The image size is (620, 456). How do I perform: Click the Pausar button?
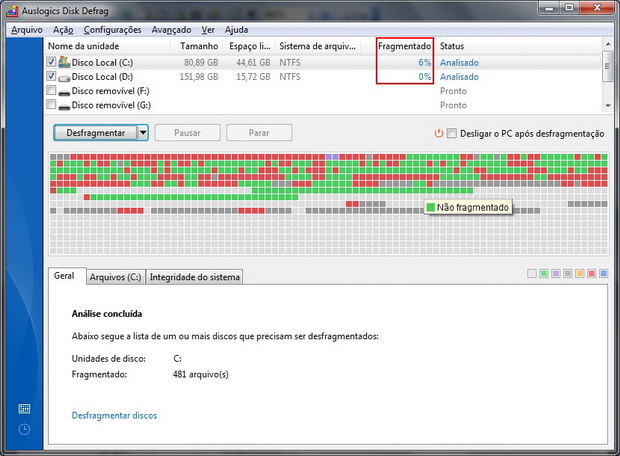tap(187, 133)
